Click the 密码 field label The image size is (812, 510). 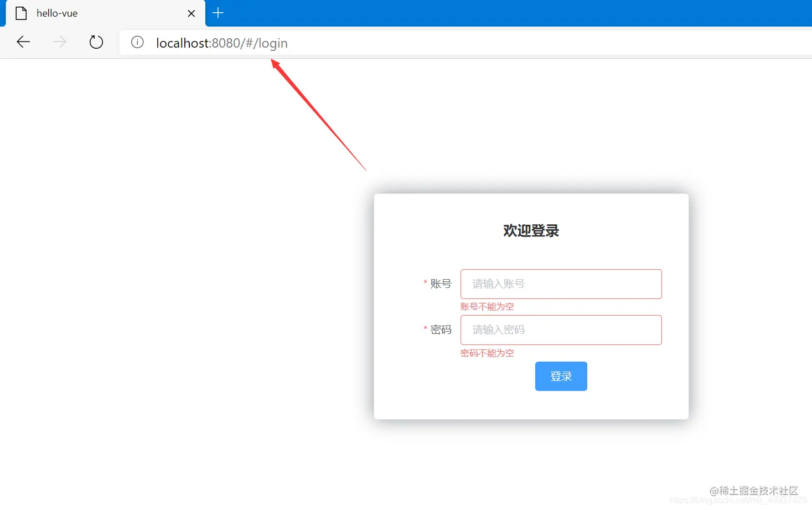440,329
